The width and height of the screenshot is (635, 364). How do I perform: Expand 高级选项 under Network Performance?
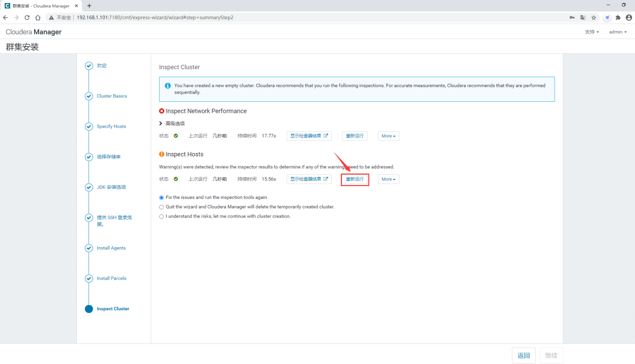point(172,123)
